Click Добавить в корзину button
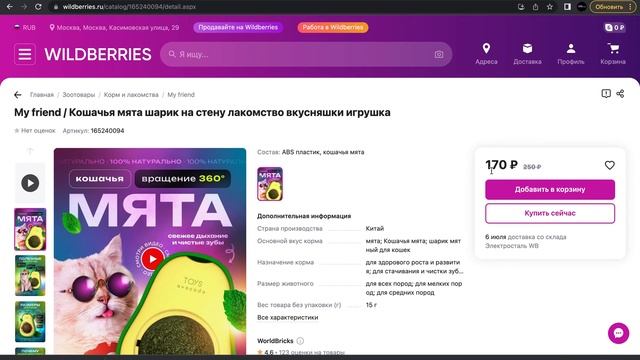Image resolution: width=640 pixels, height=360 pixels. click(550, 189)
